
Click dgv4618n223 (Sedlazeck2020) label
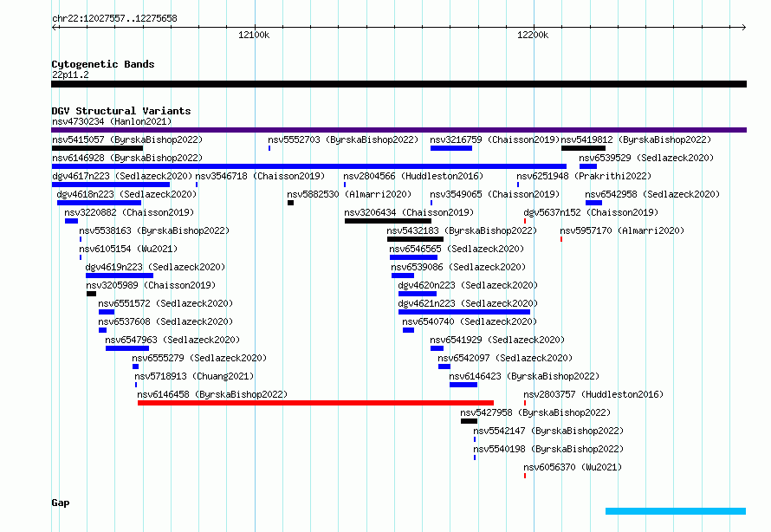[x=126, y=194]
